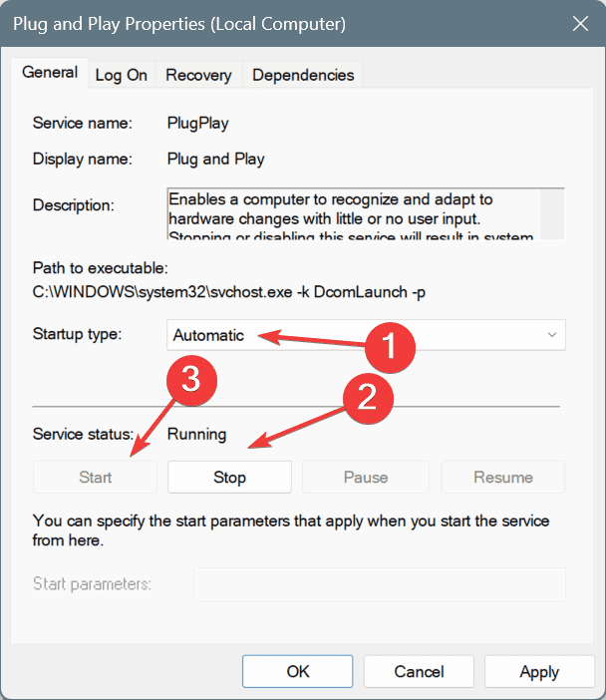Expand the Startup type dropdown arrow
The image size is (606, 700).
coord(551,335)
